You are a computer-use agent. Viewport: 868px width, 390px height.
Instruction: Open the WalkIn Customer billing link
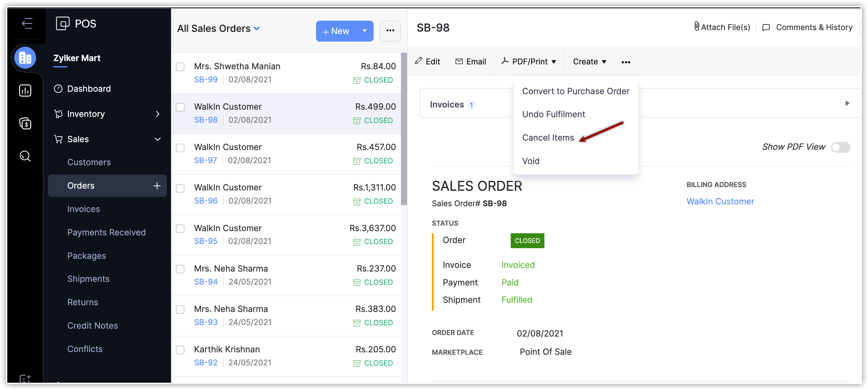(720, 201)
